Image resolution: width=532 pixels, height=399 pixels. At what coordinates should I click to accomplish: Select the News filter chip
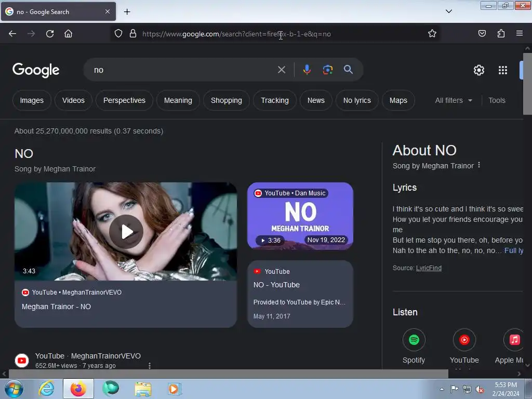(x=316, y=100)
